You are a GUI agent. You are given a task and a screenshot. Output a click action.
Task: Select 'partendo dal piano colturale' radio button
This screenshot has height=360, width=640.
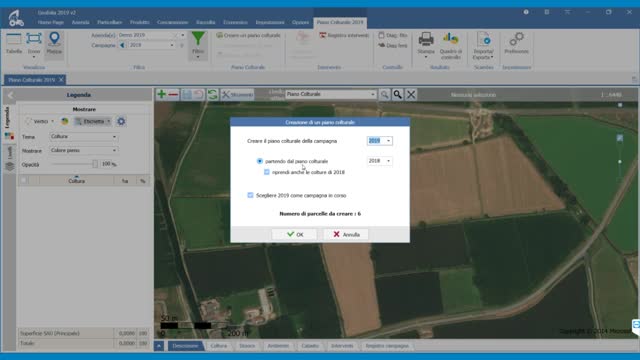click(260, 161)
